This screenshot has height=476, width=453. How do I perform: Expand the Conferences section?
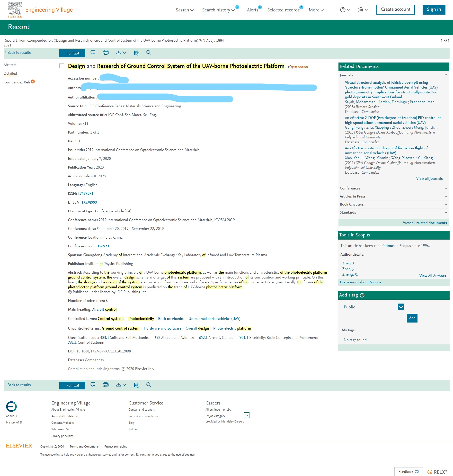(x=446, y=188)
